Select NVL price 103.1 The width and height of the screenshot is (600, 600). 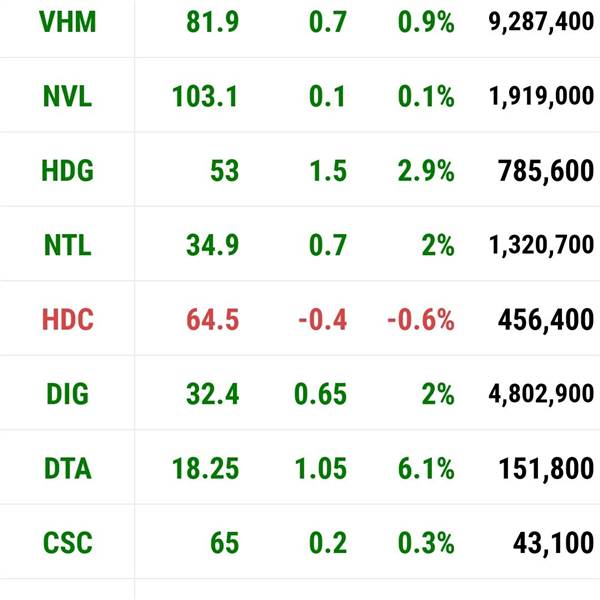click(x=205, y=96)
